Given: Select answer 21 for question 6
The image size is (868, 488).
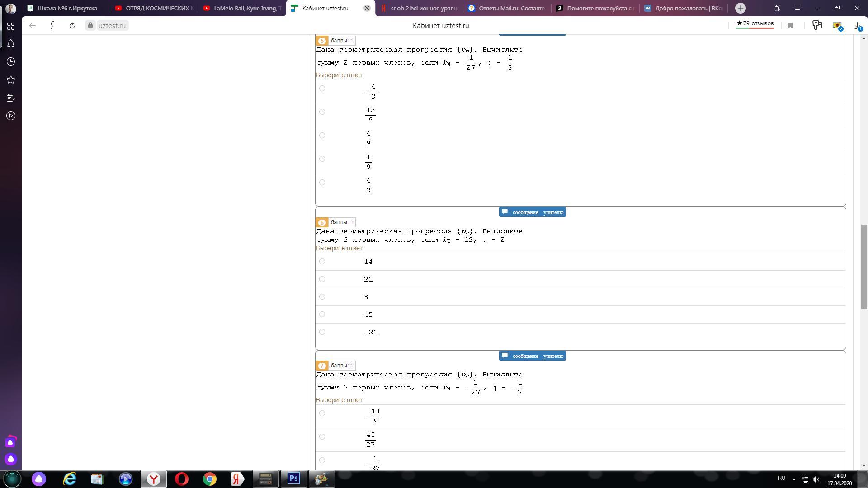Looking at the screenshot, I should [x=322, y=279].
